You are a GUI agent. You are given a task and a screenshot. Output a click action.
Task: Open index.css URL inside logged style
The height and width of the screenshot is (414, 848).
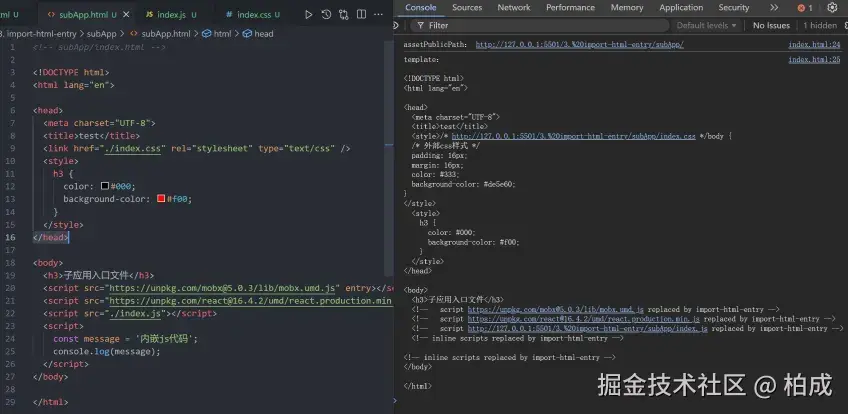pyautogui.click(x=573, y=136)
